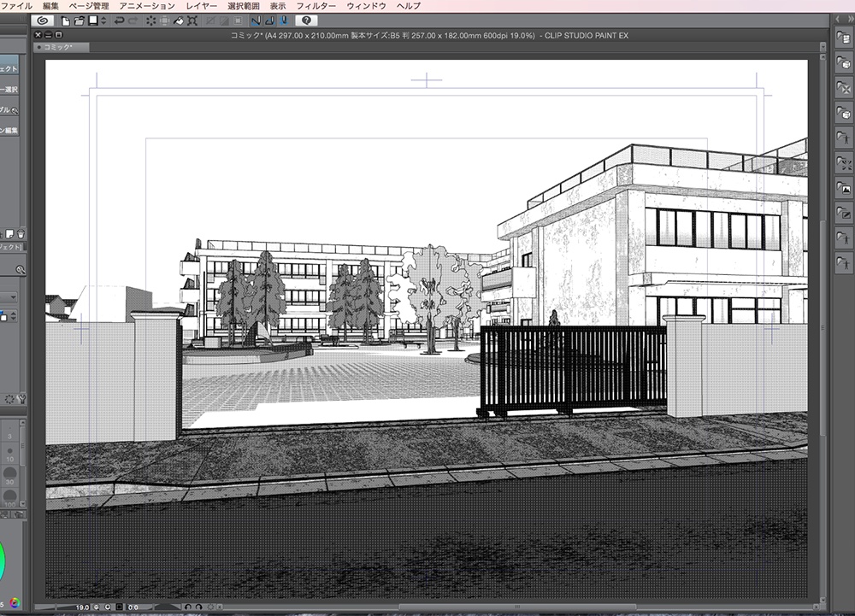Viewport: 855px width, 616px height.
Task: Click the Fill bucket icon
Action: tap(179, 21)
